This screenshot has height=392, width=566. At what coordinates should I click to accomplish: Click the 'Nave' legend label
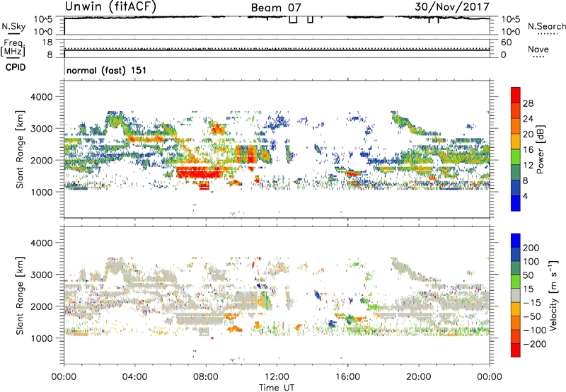538,50
